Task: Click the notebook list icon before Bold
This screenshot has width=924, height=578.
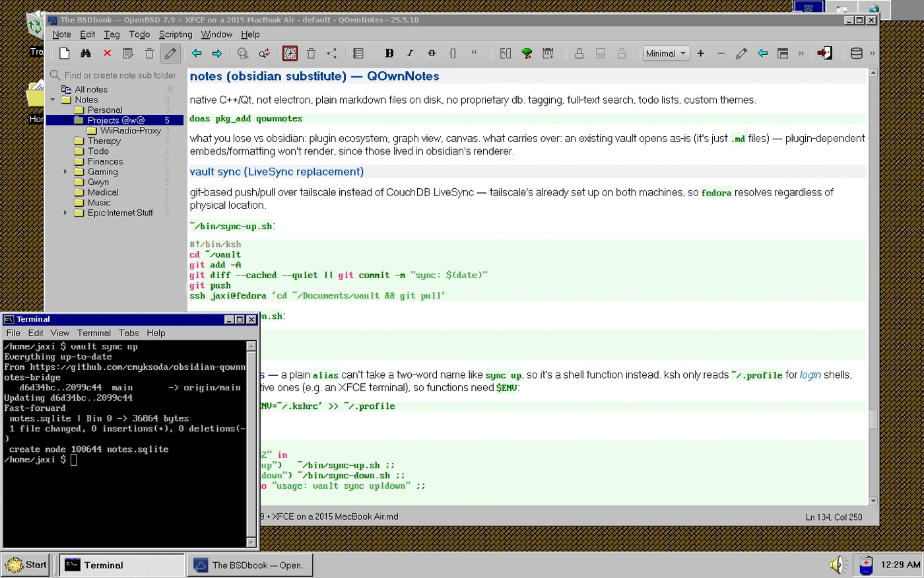Action: 358,54
